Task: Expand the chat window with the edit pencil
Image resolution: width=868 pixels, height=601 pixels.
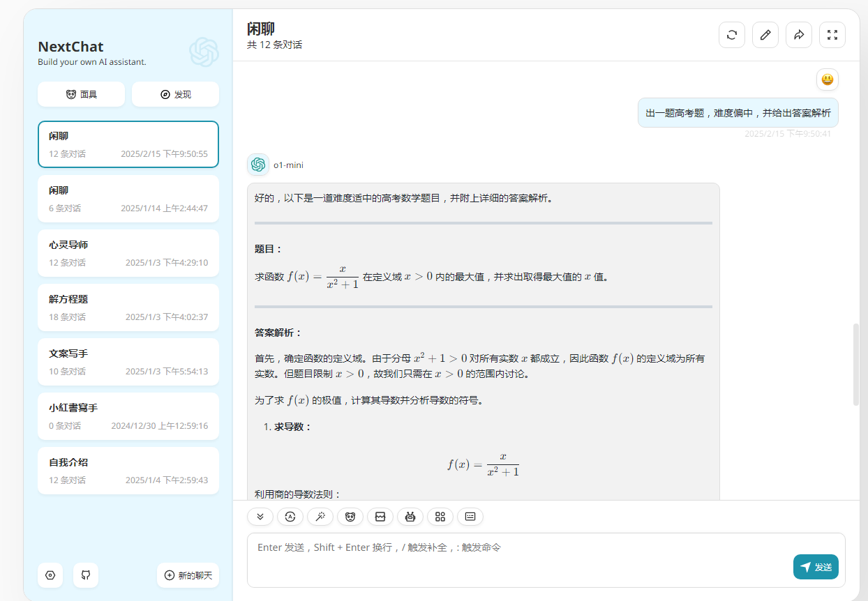Action: pyautogui.click(x=765, y=34)
